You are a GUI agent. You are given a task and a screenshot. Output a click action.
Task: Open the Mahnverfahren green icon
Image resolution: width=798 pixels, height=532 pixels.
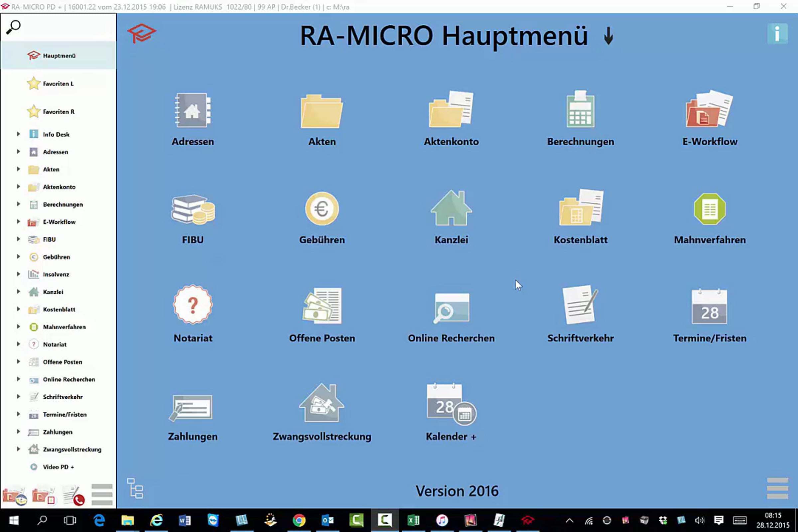(x=710, y=209)
